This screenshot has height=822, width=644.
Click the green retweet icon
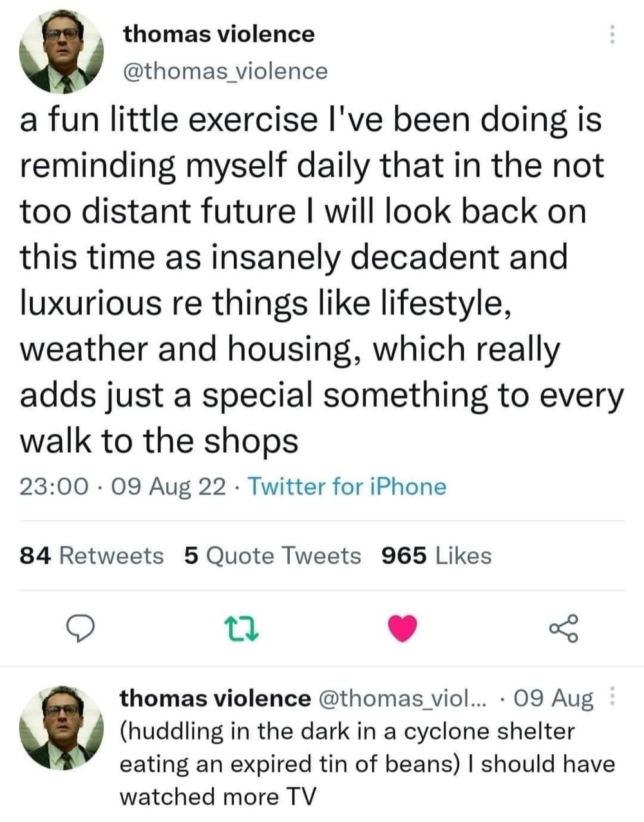242,629
